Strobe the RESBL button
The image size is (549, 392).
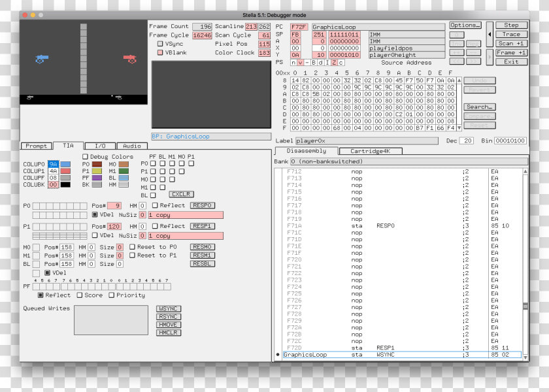203,263
